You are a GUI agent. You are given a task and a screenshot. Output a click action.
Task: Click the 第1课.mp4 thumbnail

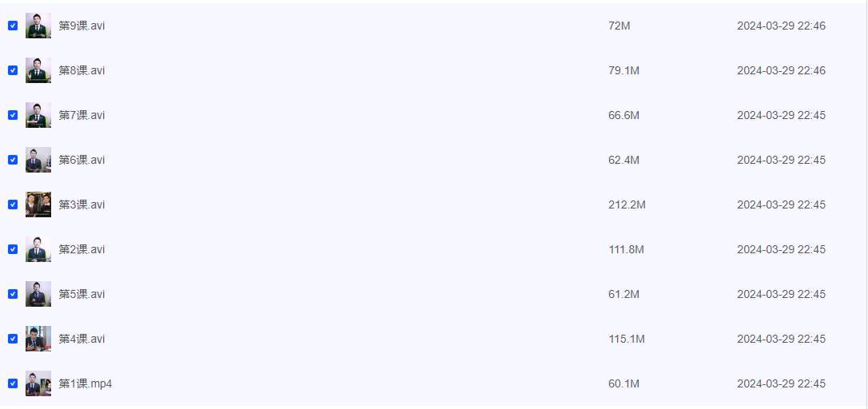[x=38, y=383]
